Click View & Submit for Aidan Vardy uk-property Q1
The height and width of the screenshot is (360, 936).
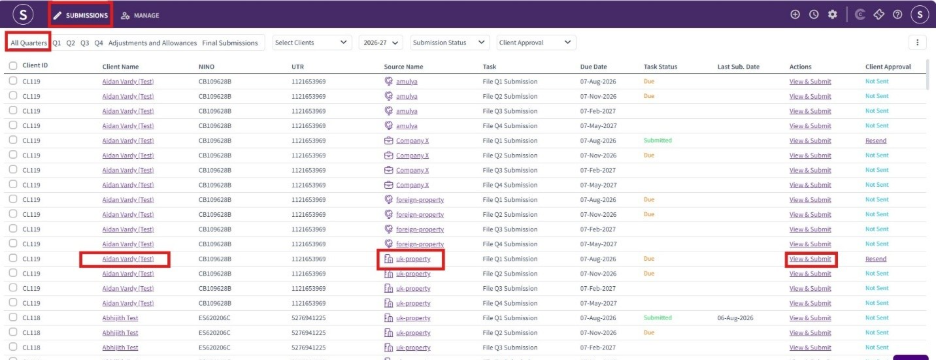tap(810, 259)
